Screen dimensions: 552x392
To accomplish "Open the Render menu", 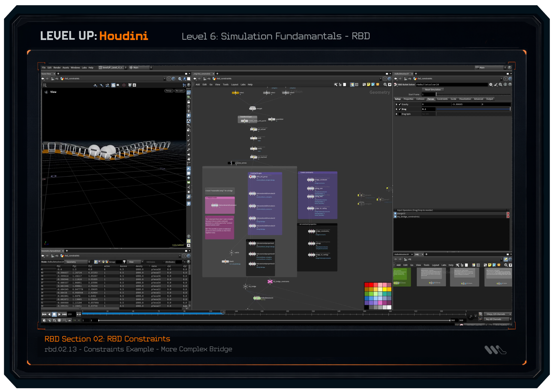I will [x=57, y=68].
